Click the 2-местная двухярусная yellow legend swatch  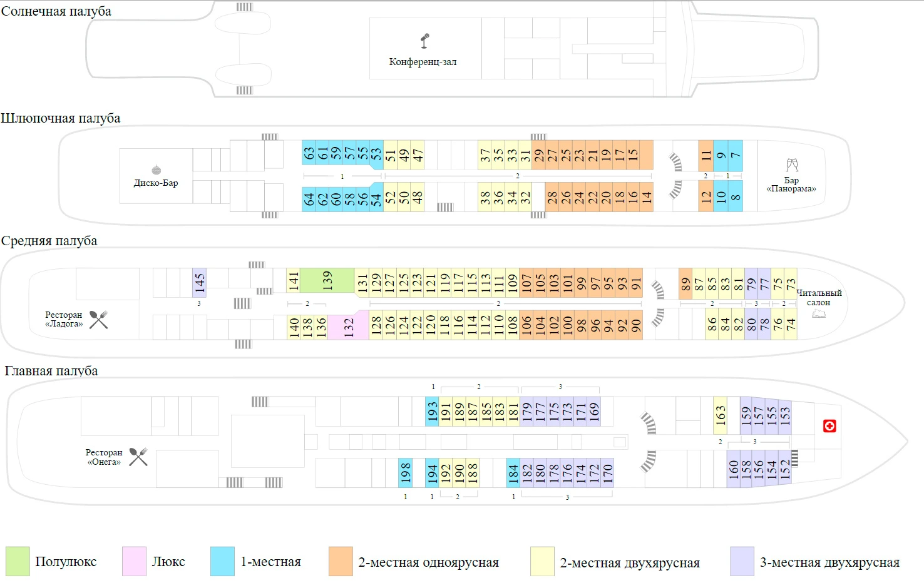coord(542,561)
